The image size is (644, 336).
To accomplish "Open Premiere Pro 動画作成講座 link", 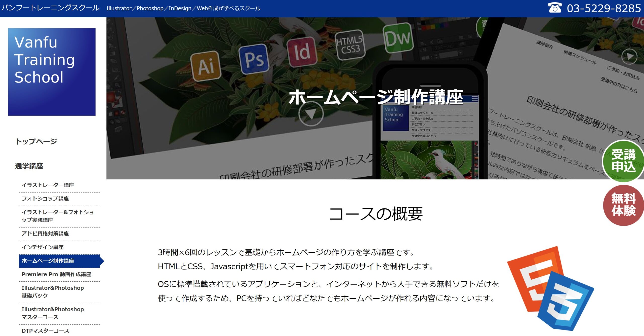I will [x=59, y=274].
